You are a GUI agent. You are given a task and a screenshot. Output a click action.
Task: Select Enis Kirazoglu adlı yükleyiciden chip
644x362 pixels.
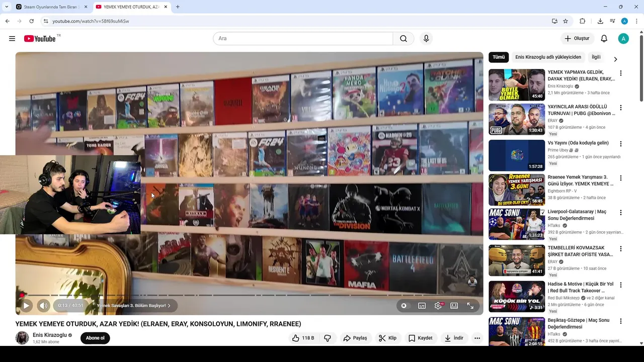tap(548, 57)
